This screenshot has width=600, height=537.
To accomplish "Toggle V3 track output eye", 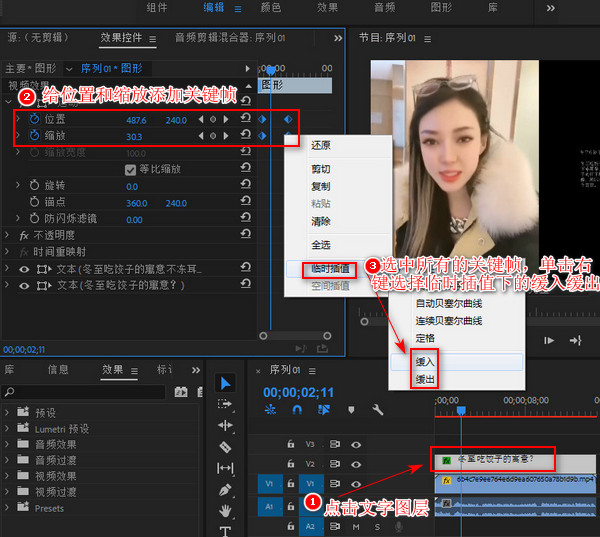I will click(356, 445).
